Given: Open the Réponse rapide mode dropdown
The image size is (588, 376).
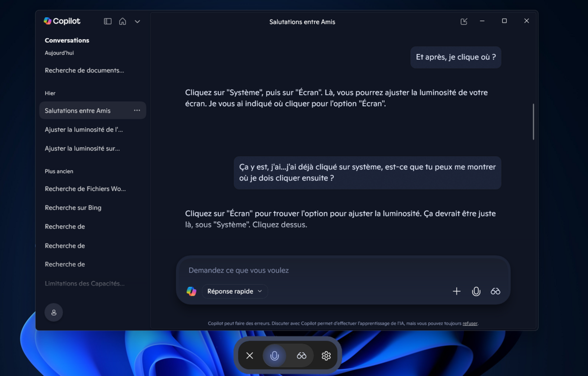Looking at the screenshot, I should pyautogui.click(x=235, y=291).
